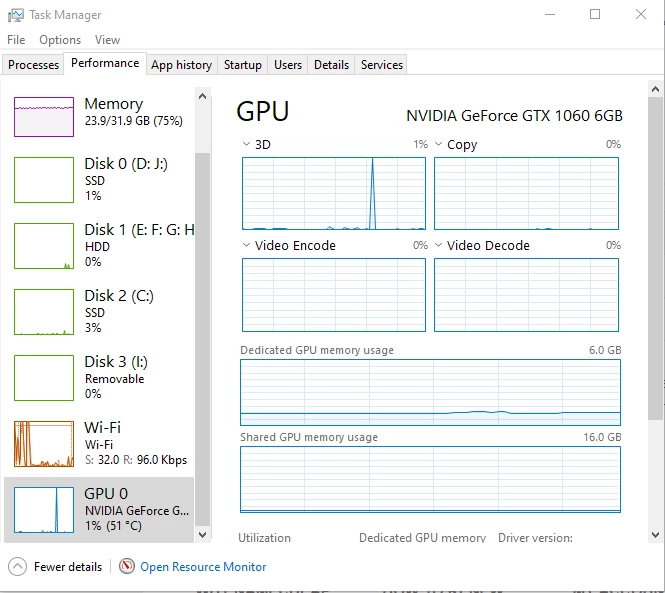Open the Options menu
Viewport: 665px width, 593px height.
coord(60,40)
